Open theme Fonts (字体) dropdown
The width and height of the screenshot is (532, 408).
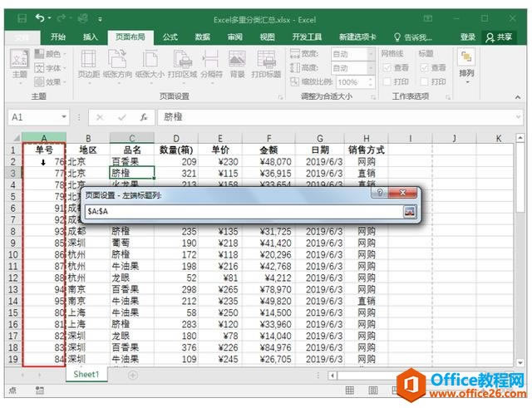click(x=50, y=68)
